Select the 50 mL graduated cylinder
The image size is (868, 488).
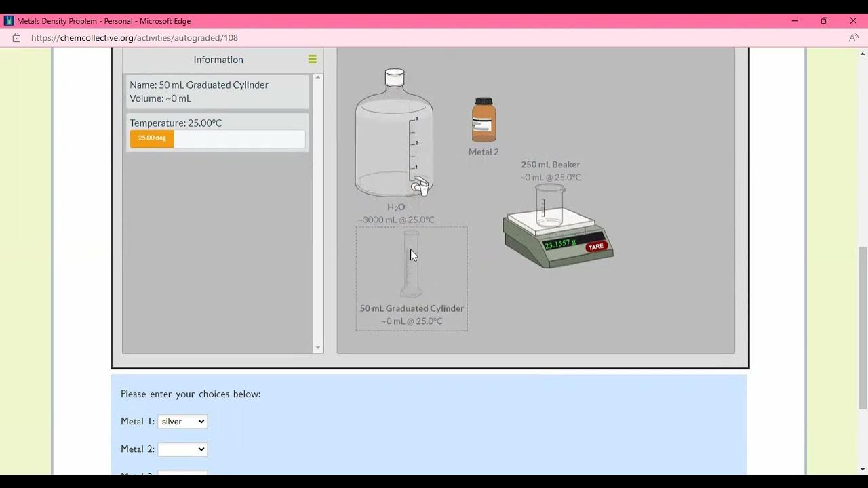pyautogui.click(x=411, y=264)
